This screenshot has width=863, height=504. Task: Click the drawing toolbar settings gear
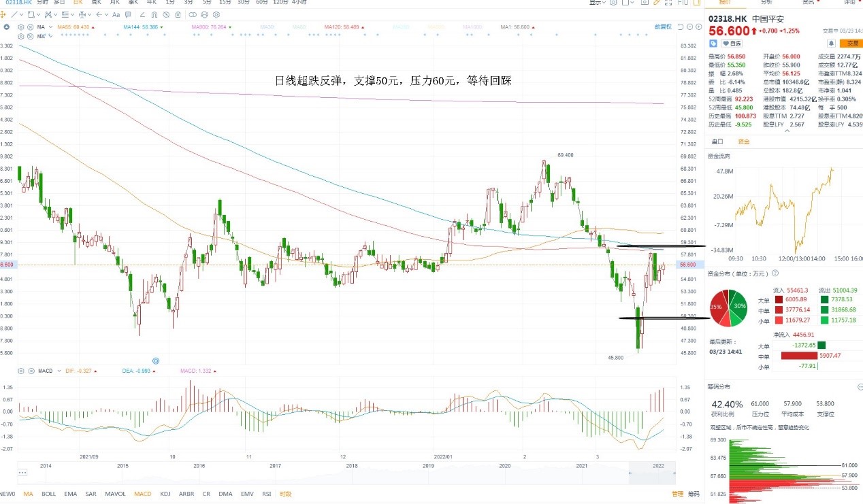[x=216, y=14]
